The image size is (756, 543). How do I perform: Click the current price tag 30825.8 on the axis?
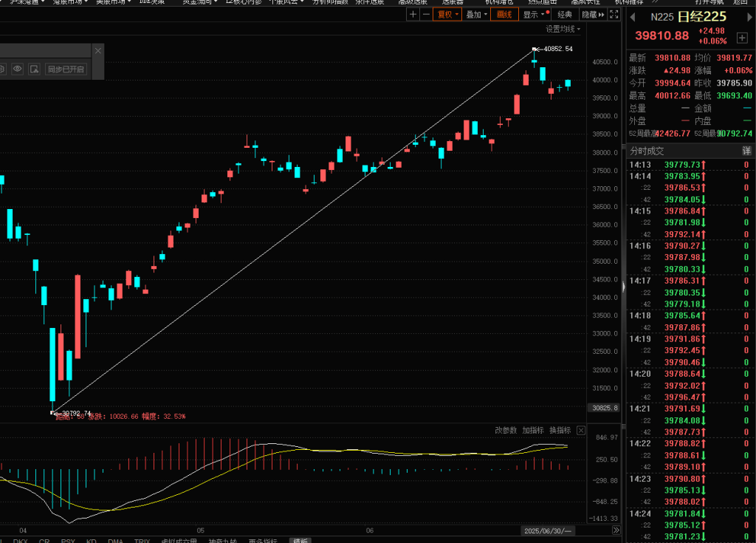(x=605, y=408)
